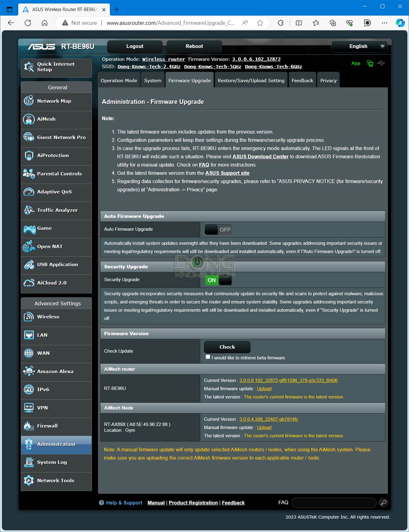
Task: Click the Adaptive QoS gauge icon
Action: coord(29,192)
